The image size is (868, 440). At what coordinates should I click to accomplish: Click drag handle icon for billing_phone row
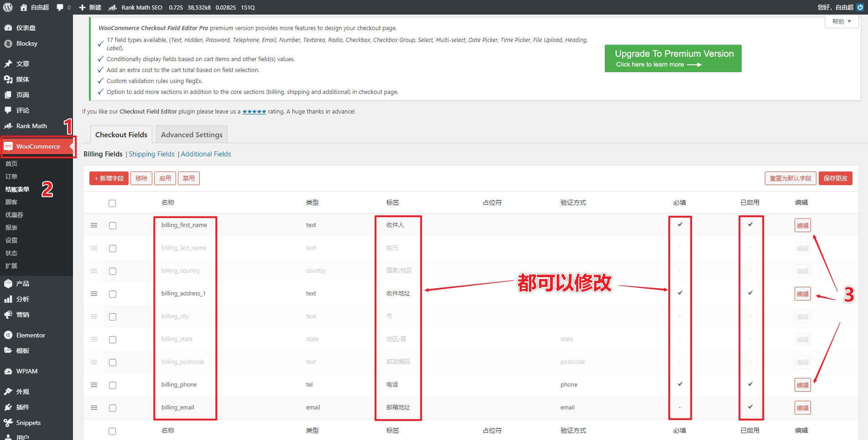coord(94,385)
